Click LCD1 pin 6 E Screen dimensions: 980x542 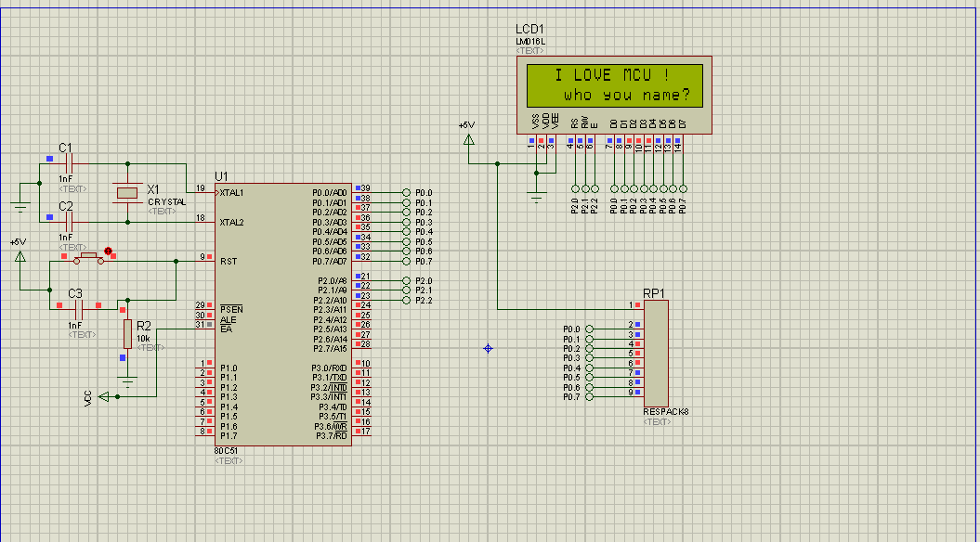point(594,142)
